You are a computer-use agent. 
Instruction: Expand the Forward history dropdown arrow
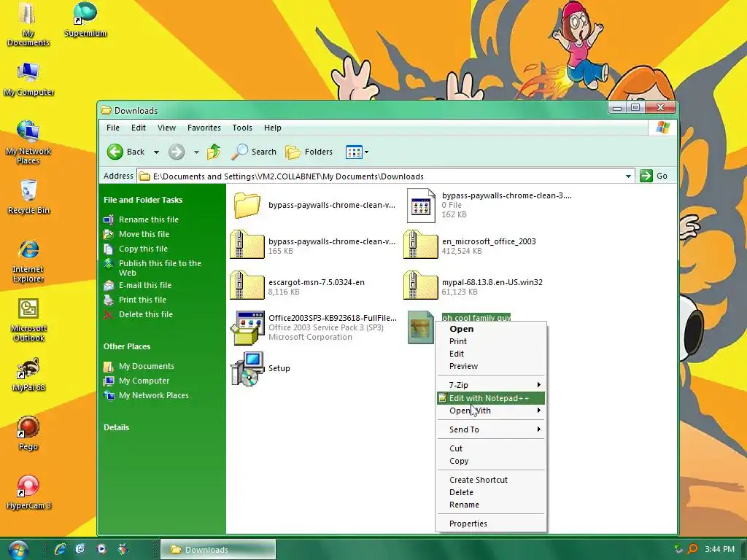pos(196,152)
